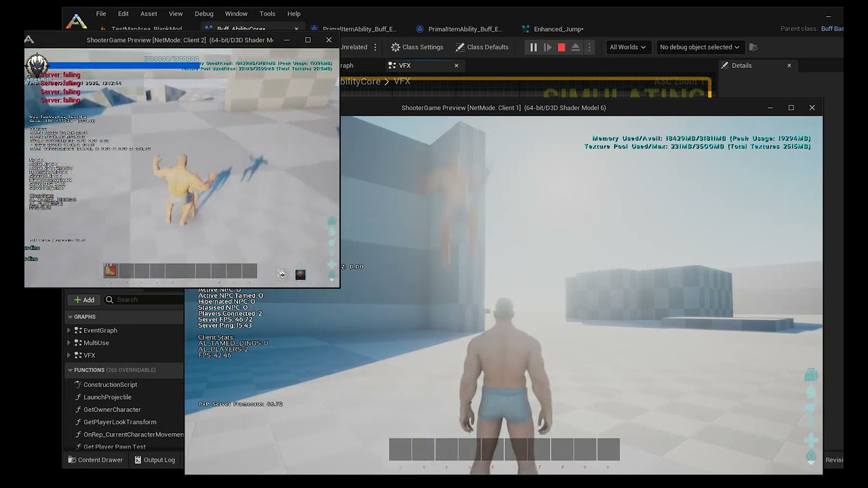Click hotbar slot 1 in Client 1 window

click(400, 449)
